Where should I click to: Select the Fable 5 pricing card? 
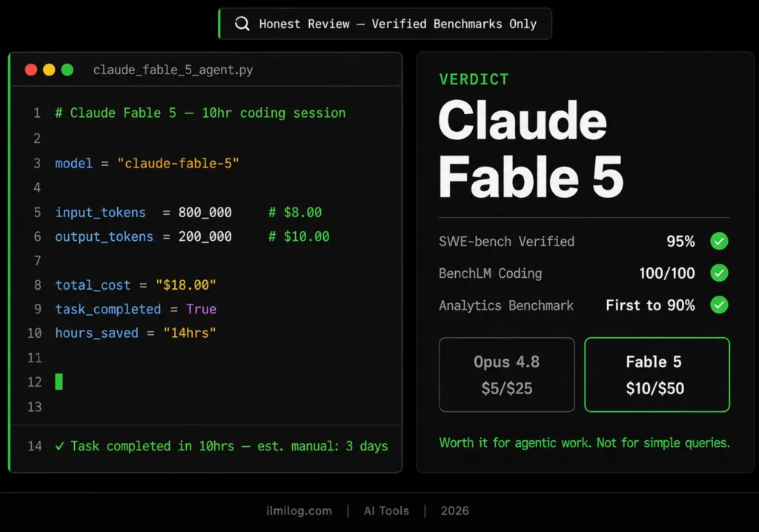tap(657, 375)
